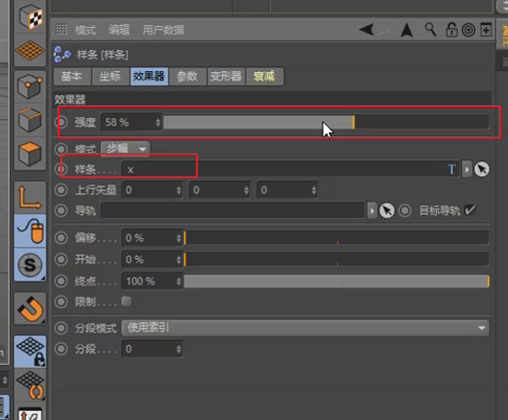Switch to the 变形器 tab
Viewport: 508px width, 420px height.
[227, 76]
